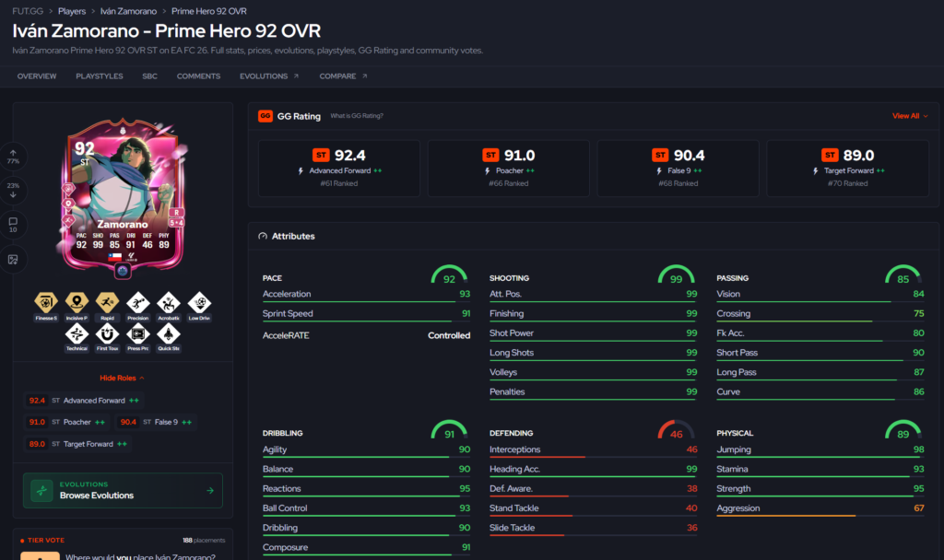This screenshot has width=944, height=560.
Task: Click the 188 placements text
Action: (204, 541)
